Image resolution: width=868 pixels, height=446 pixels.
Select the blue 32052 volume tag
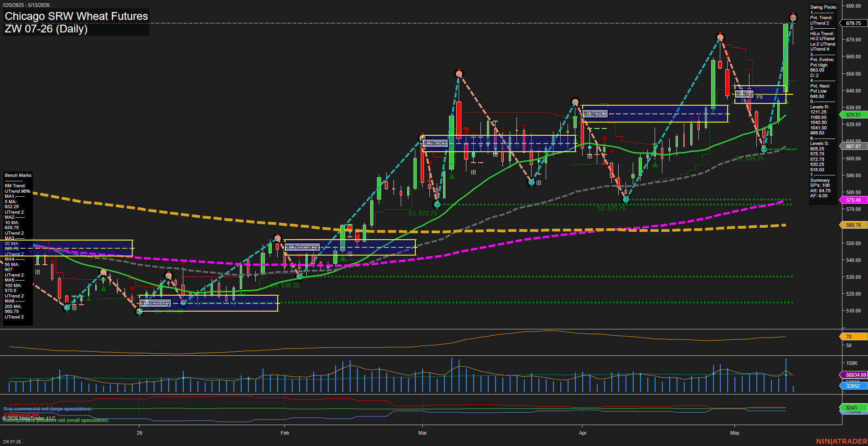tap(853, 386)
